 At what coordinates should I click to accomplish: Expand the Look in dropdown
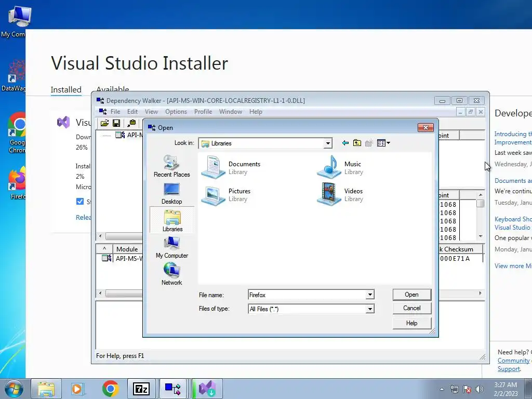(x=327, y=143)
